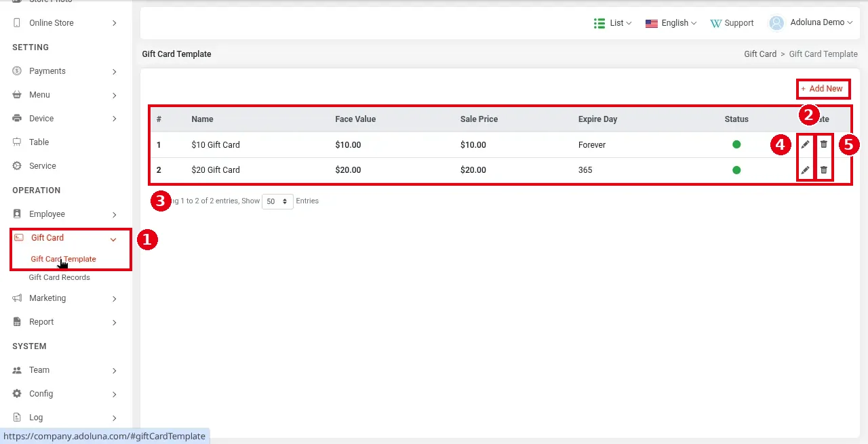The image size is (868, 444).
Task: Click the US flag language icon
Action: (652, 23)
